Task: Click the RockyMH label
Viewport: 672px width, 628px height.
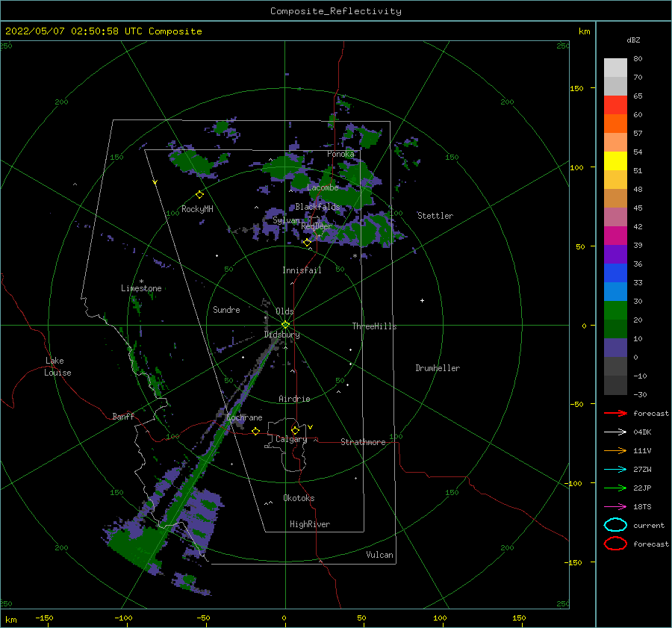Action: [197, 209]
